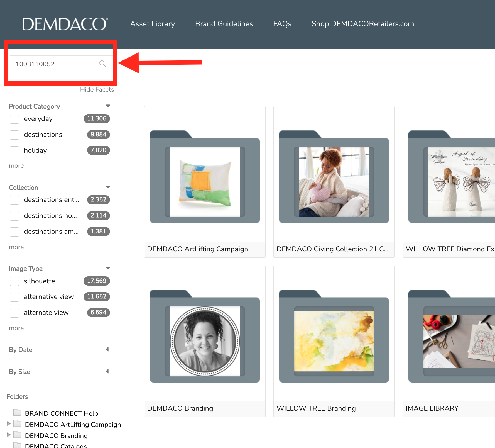The image size is (495, 448).
Task: Click the By Date heading
Action: 21,350
